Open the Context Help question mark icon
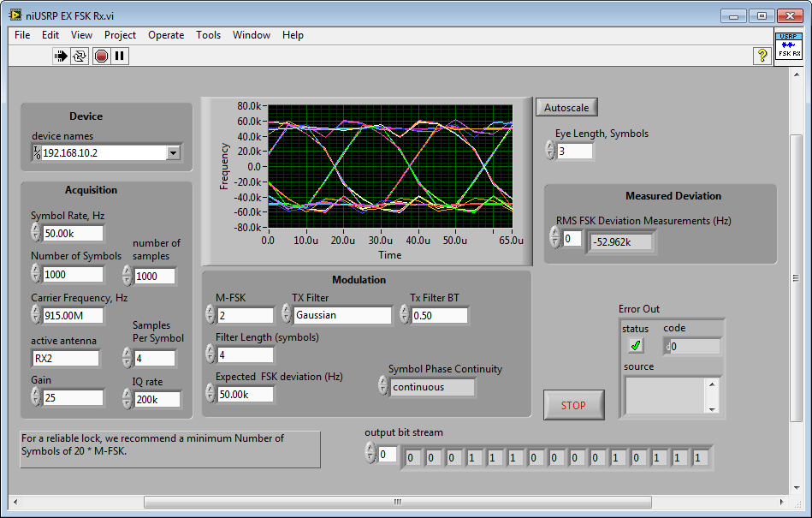The width and height of the screenshot is (812, 518). [x=762, y=57]
